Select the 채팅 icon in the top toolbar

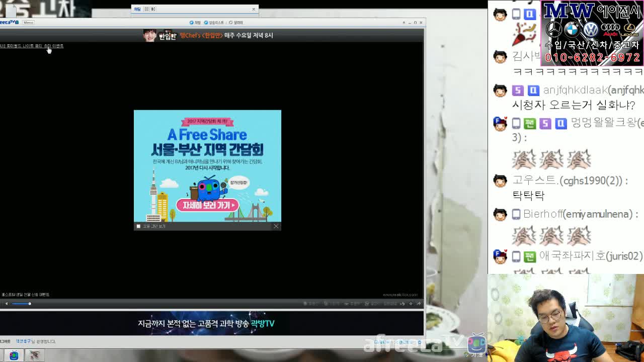(195, 22)
